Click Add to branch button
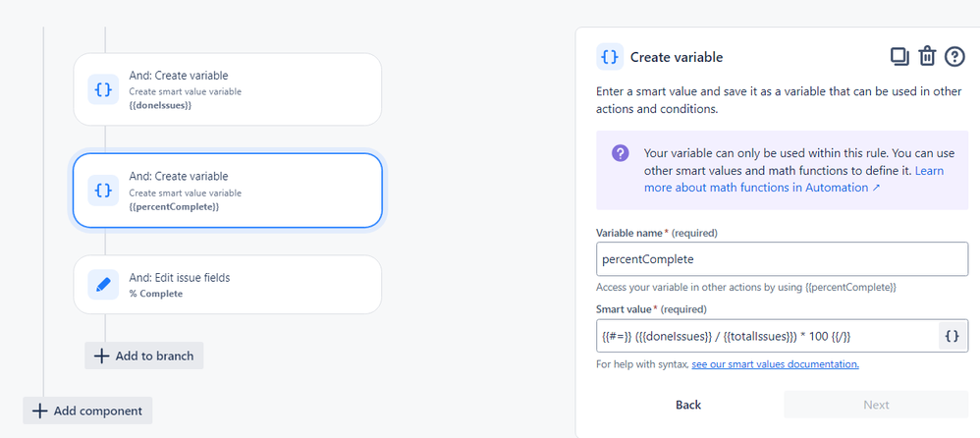 [x=143, y=356]
